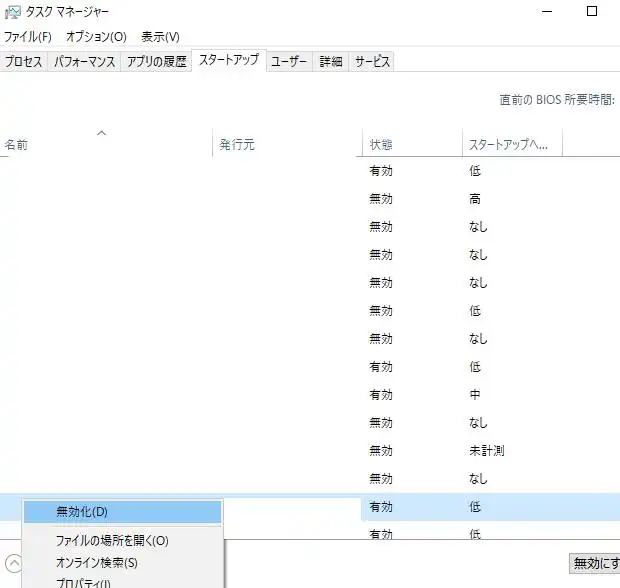This screenshot has width=620, height=588.
Task: Select the row with 未計測 startup impact
Action: [486, 451]
